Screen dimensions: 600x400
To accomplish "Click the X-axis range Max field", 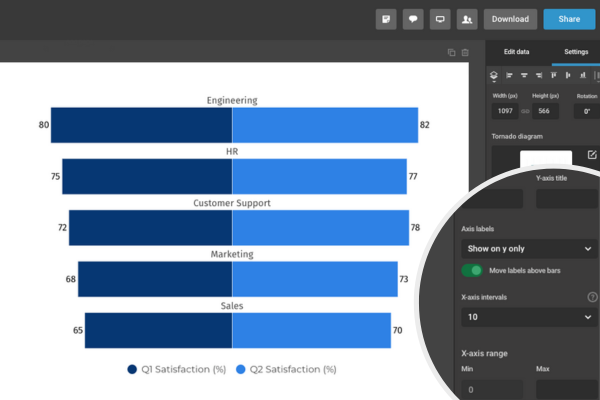I will (567, 389).
